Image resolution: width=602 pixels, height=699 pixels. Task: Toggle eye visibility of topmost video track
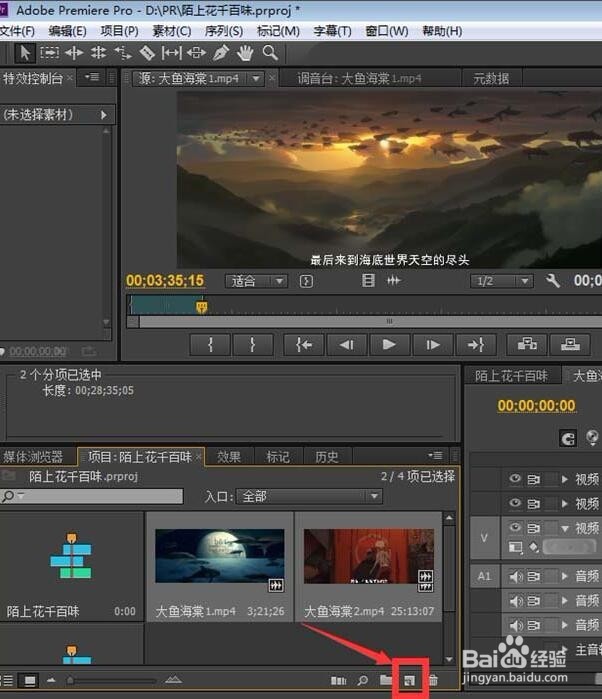(x=515, y=479)
